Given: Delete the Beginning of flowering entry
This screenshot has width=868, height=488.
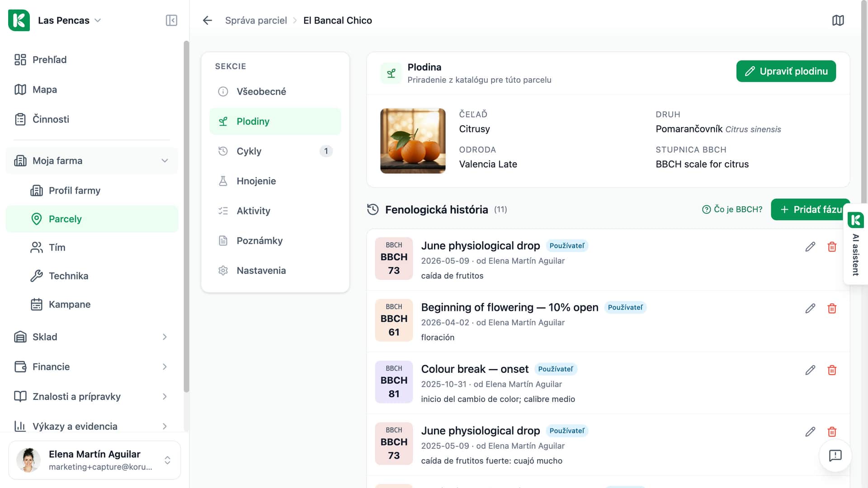Looking at the screenshot, I should [832, 309].
